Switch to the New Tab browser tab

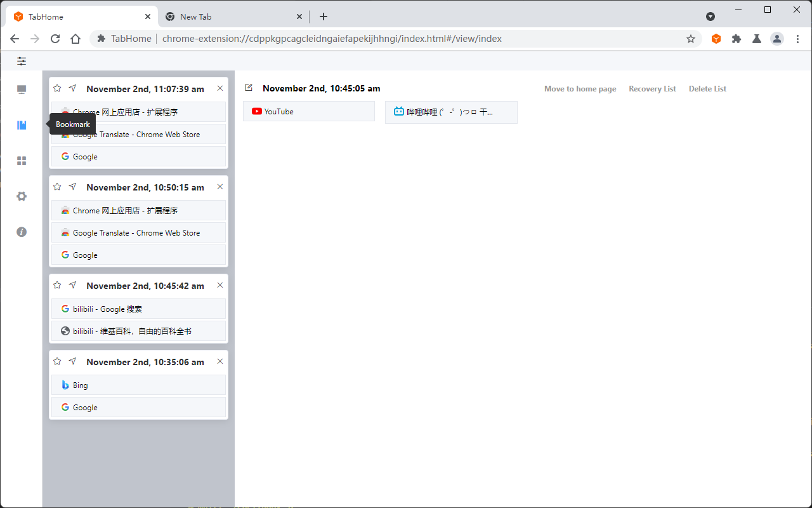(x=233, y=17)
